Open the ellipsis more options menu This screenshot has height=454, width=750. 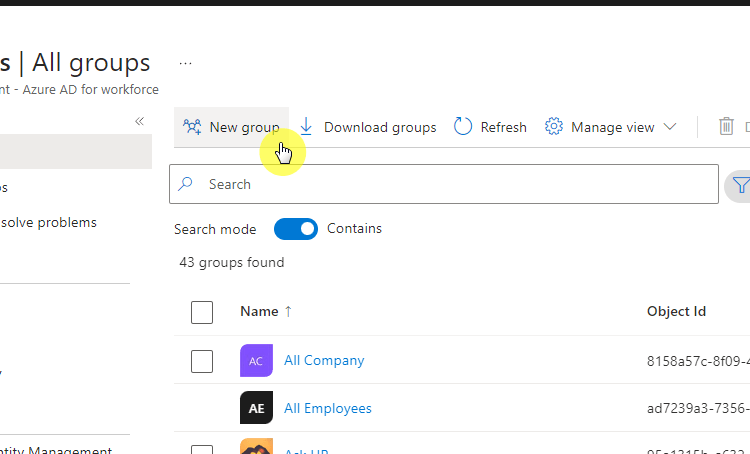pyautogui.click(x=186, y=63)
